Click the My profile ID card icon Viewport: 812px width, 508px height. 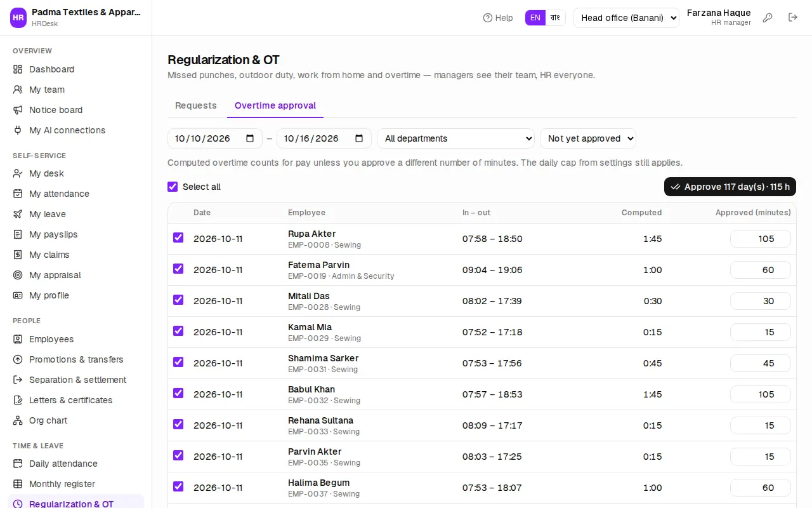[x=18, y=295]
